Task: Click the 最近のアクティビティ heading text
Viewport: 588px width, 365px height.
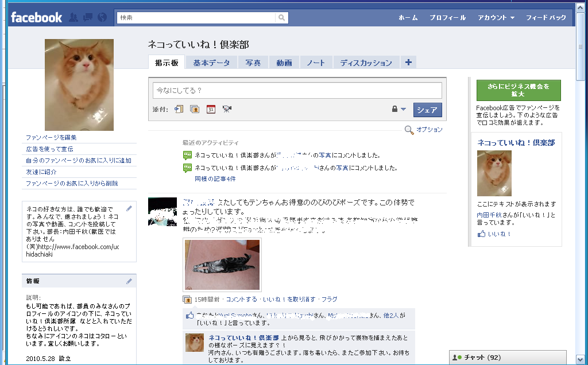Action: tap(210, 143)
